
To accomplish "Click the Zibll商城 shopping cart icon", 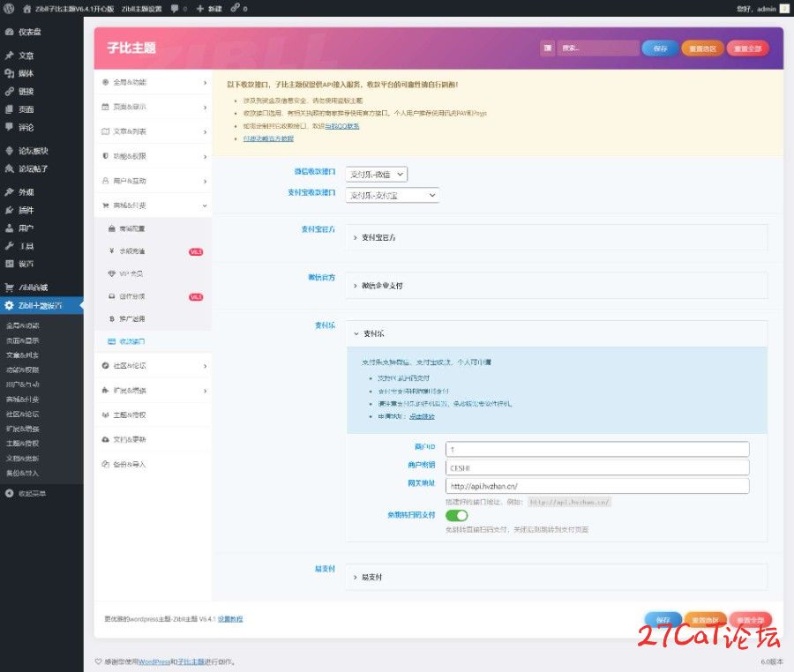I will [9, 287].
